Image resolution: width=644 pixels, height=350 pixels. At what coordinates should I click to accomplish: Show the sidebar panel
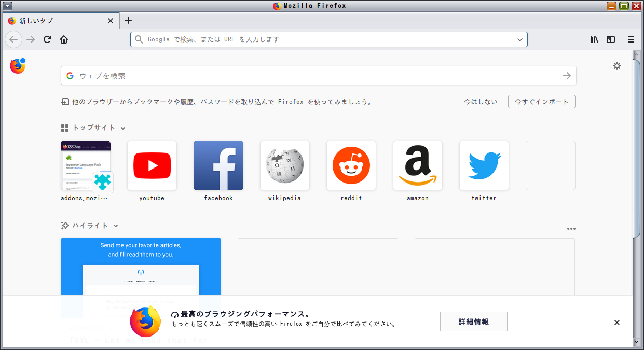[611, 39]
